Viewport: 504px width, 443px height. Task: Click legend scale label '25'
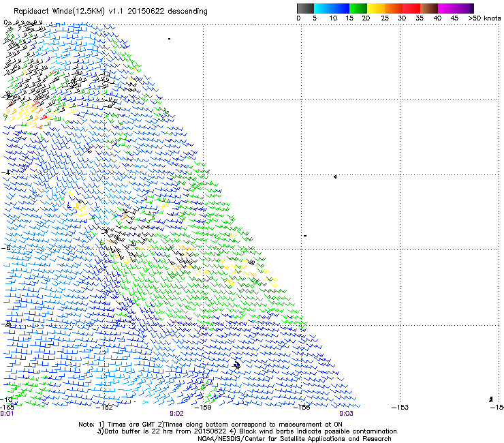pos(385,18)
